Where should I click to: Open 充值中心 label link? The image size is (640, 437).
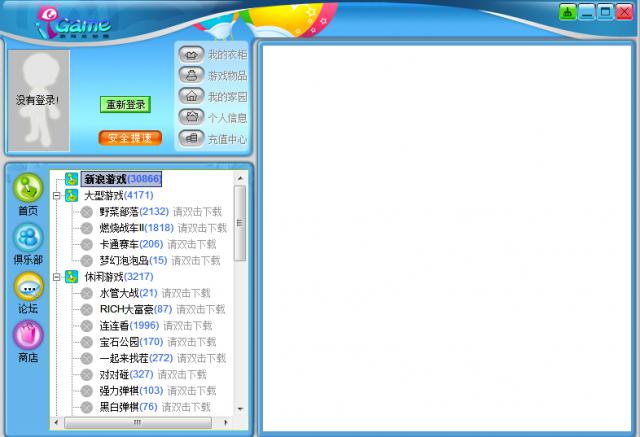227,139
